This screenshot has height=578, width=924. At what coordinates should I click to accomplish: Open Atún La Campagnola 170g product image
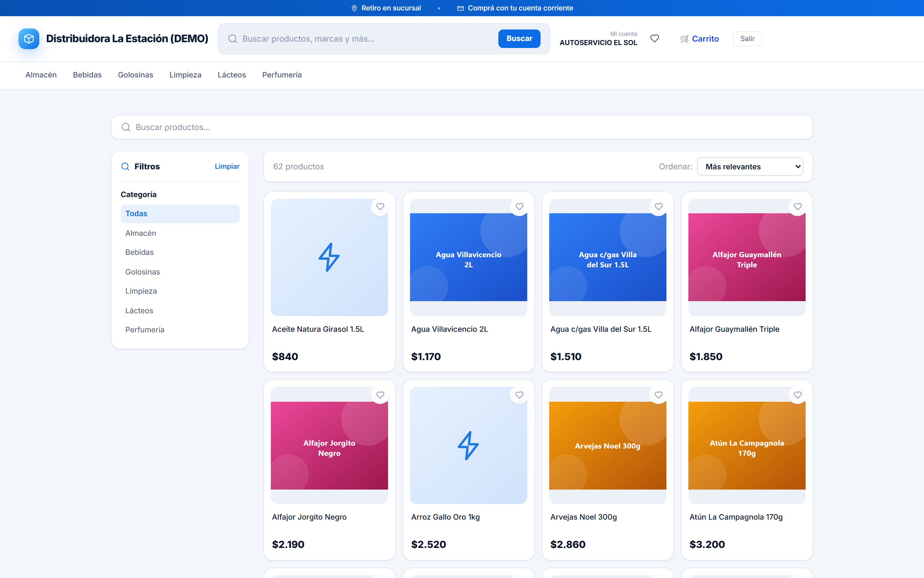click(x=747, y=445)
